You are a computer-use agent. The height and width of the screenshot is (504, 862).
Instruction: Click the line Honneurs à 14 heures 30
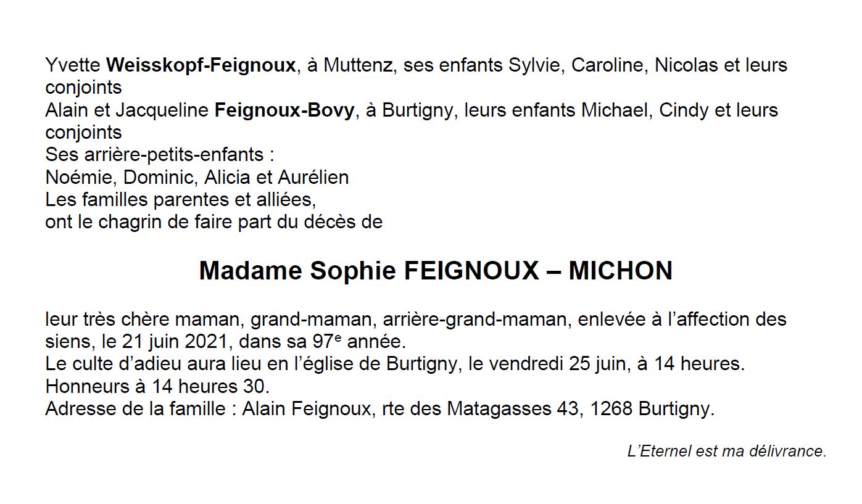click(158, 387)
